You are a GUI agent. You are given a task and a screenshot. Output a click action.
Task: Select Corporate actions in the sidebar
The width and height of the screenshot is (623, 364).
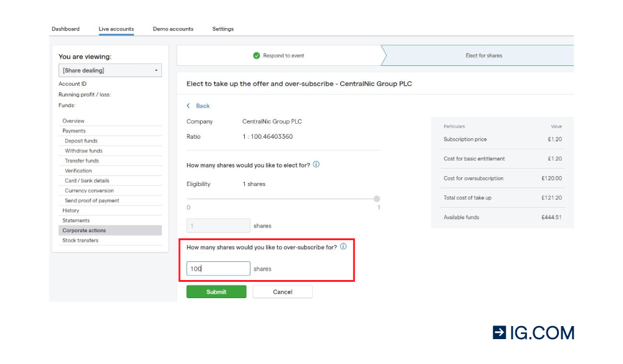[x=110, y=230]
